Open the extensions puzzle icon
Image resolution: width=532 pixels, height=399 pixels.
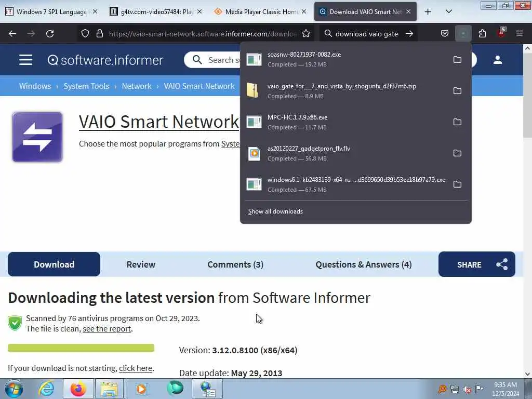point(482,34)
